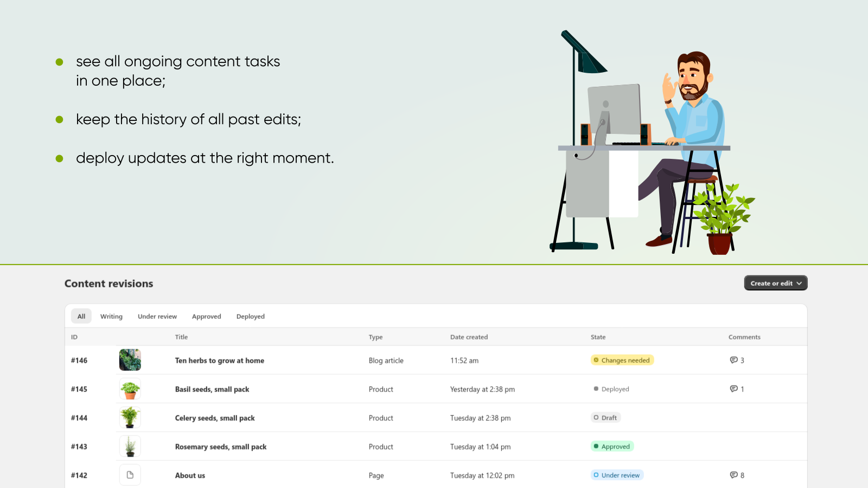
Task: Click the Under review badge on About us
Action: click(617, 475)
